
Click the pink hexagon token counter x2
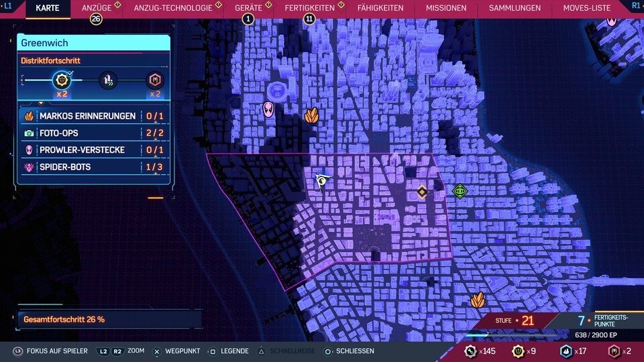point(619,351)
